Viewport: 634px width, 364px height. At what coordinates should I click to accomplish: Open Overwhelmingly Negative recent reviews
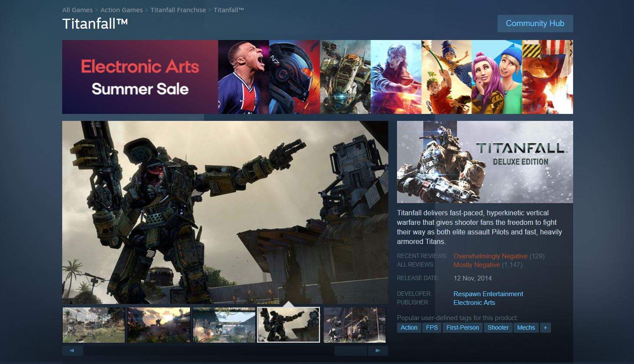(491, 256)
